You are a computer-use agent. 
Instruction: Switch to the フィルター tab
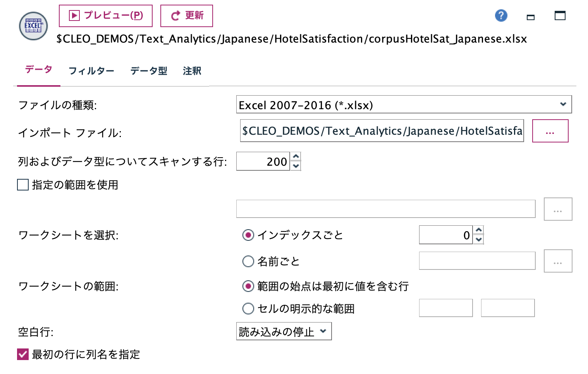(91, 71)
